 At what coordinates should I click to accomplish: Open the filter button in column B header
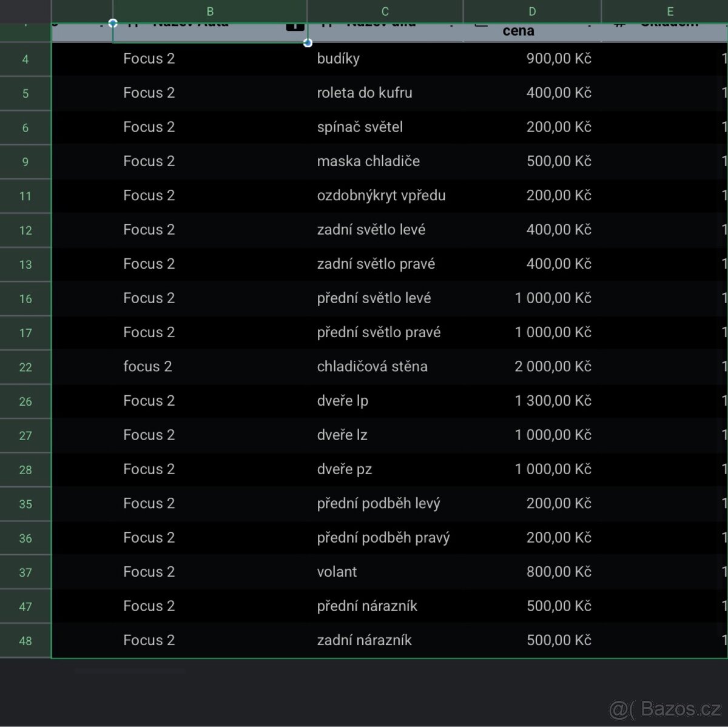(x=295, y=26)
